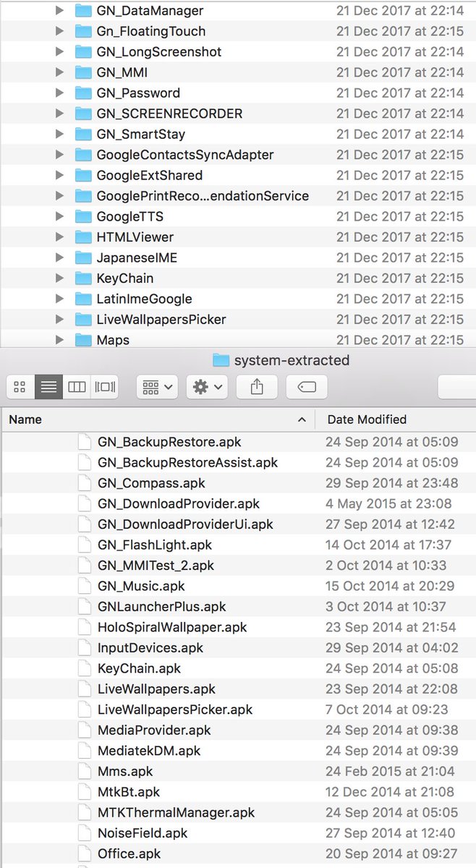Expand the GoogleTTS folder
This screenshot has width=476, height=868.
point(60,216)
